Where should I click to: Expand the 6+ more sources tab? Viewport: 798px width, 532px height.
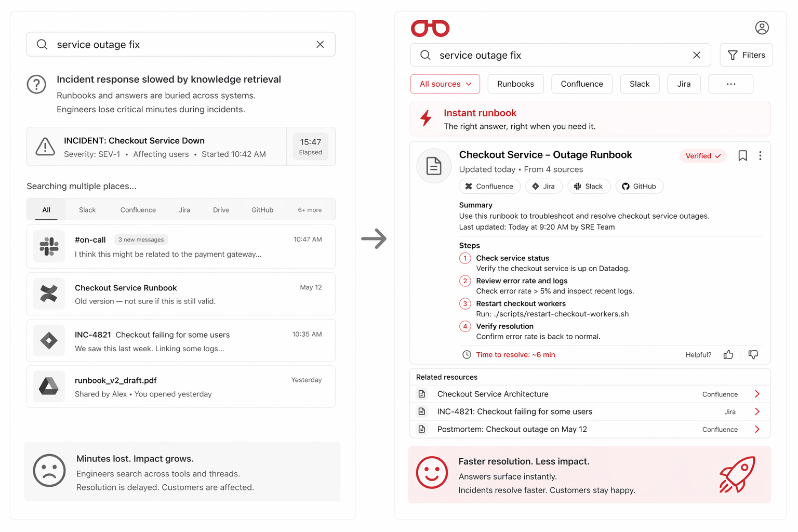310,210
